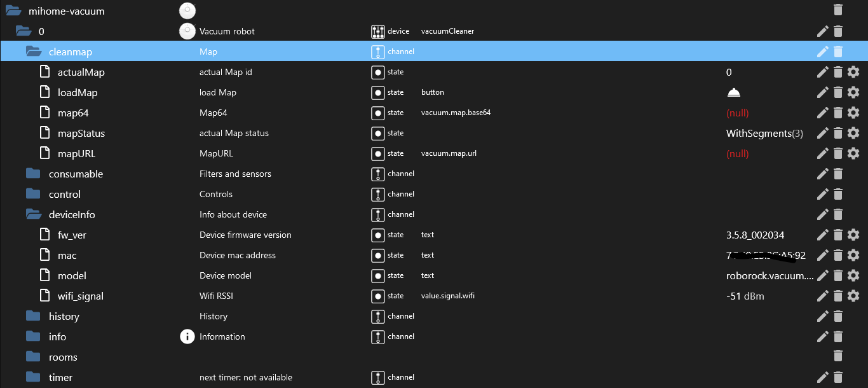868x388 pixels.
Task: Expand the consumable folder
Action: pyautogui.click(x=33, y=174)
